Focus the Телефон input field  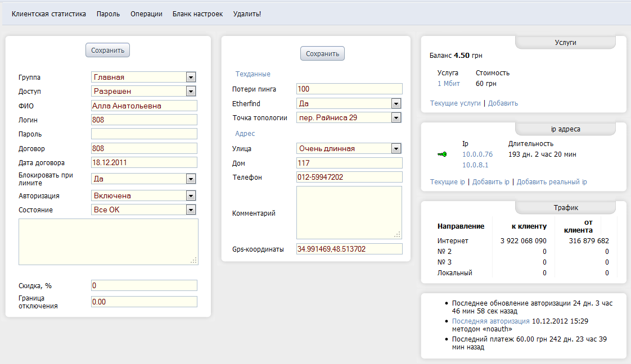[x=349, y=177]
